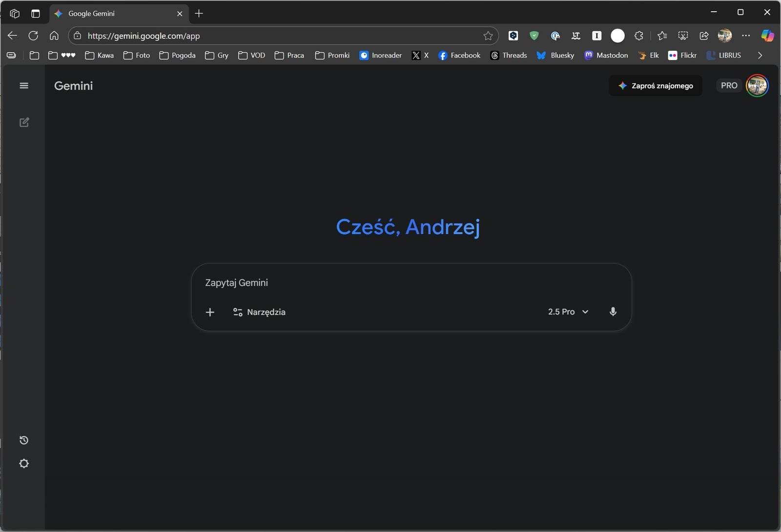This screenshot has width=781, height=532.
Task: Open Gemini settings gear icon
Action: (24, 464)
